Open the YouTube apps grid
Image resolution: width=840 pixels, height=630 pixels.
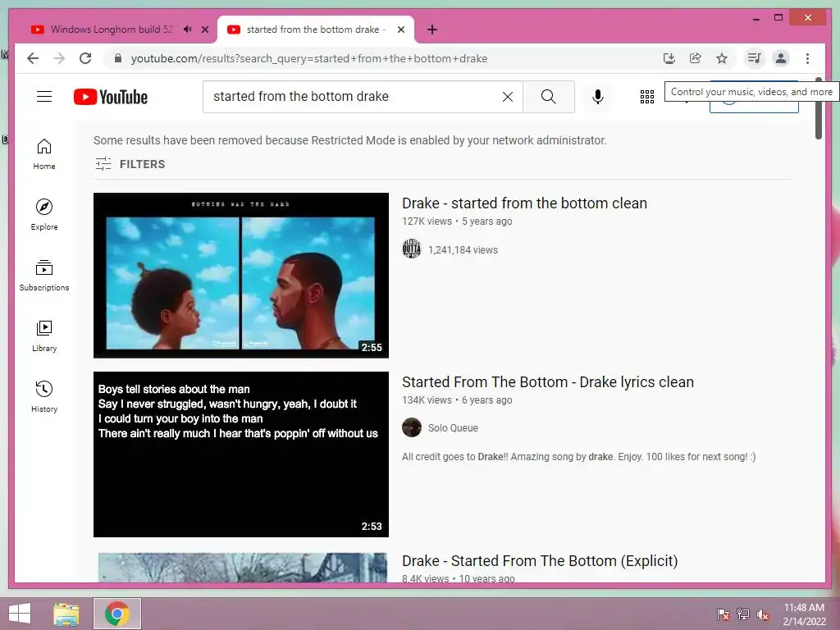647,97
